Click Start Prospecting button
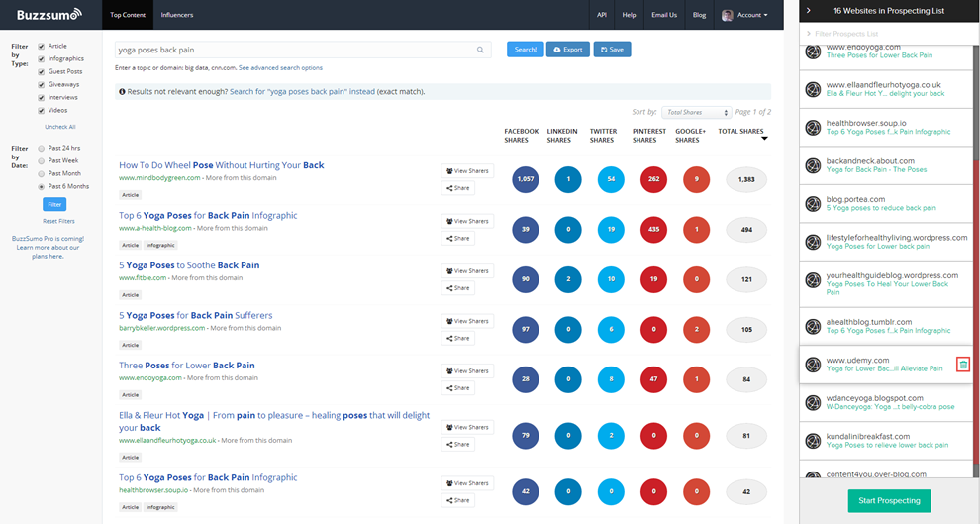This screenshot has width=980, height=524. (x=889, y=501)
